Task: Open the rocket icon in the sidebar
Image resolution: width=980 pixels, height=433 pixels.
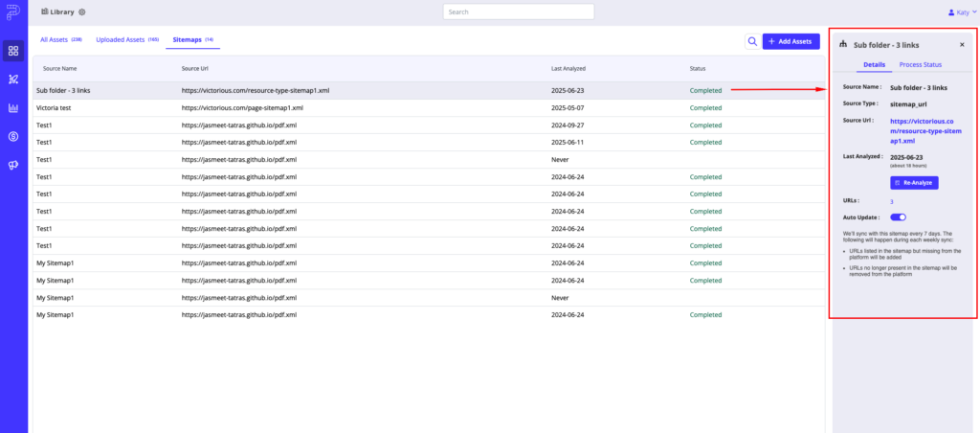Action: (x=13, y=80)
